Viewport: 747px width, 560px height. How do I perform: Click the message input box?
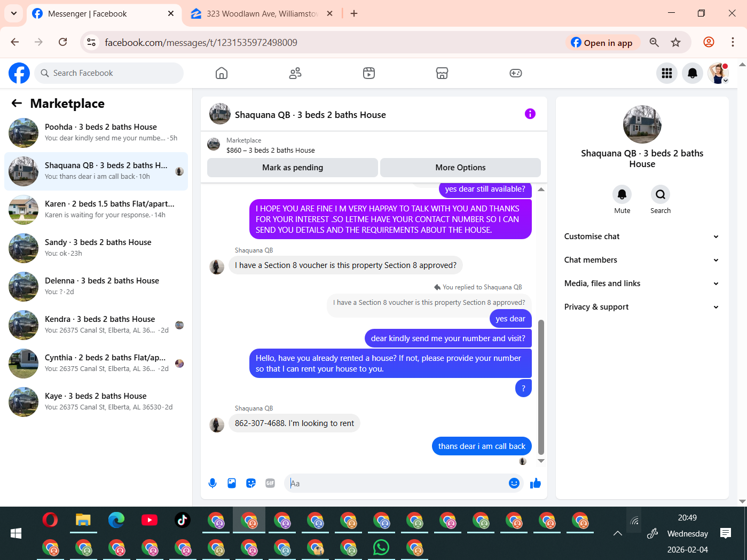pyautogui.click(x=396, y=483)
